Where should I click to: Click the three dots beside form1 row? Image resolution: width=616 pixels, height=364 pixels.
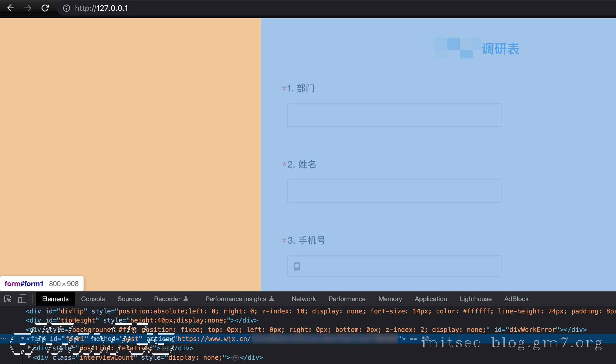pyautogui.click(x=3, y=339)
